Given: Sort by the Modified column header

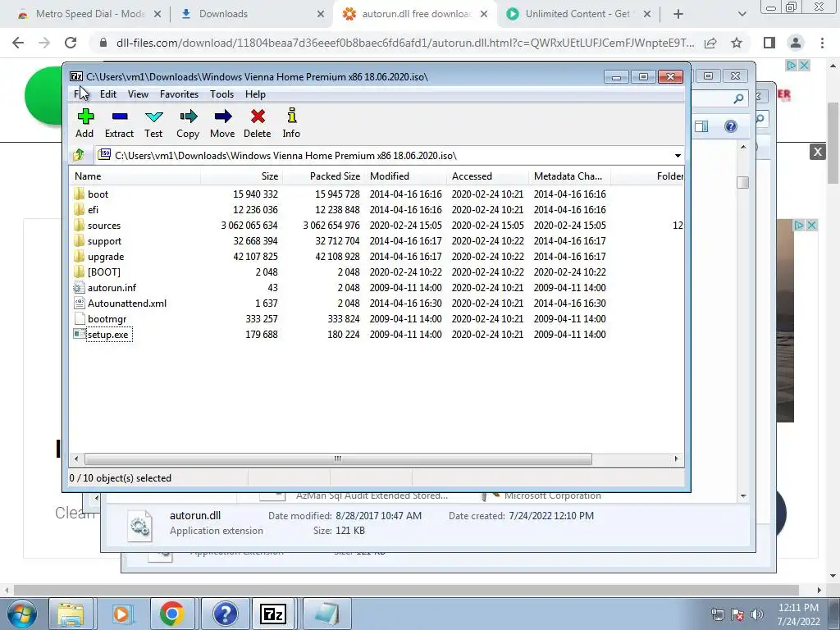Looking at the screenshot, I should tap(405, 176).
